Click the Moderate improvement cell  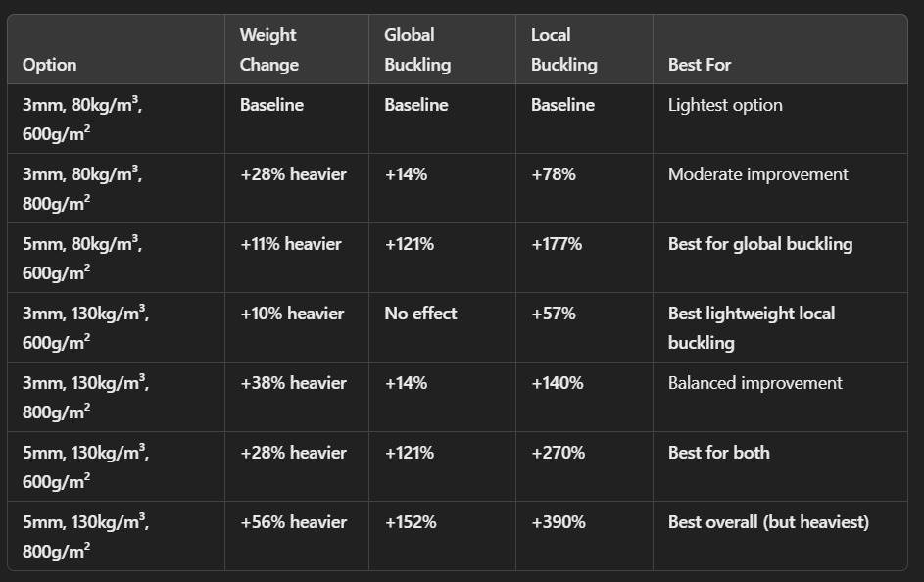click(x=757, y=174)
